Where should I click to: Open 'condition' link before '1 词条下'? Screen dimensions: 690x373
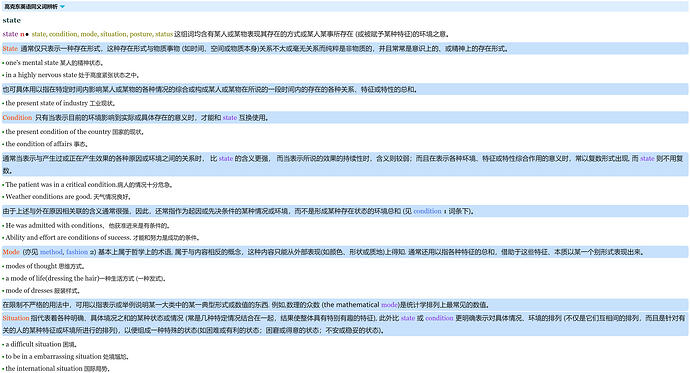tap(427, 211)
